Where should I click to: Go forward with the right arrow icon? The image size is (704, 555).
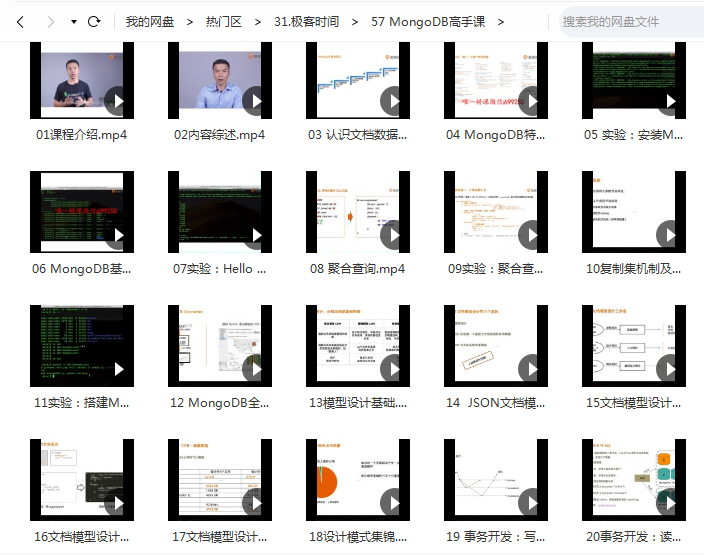tap(51, 22)
